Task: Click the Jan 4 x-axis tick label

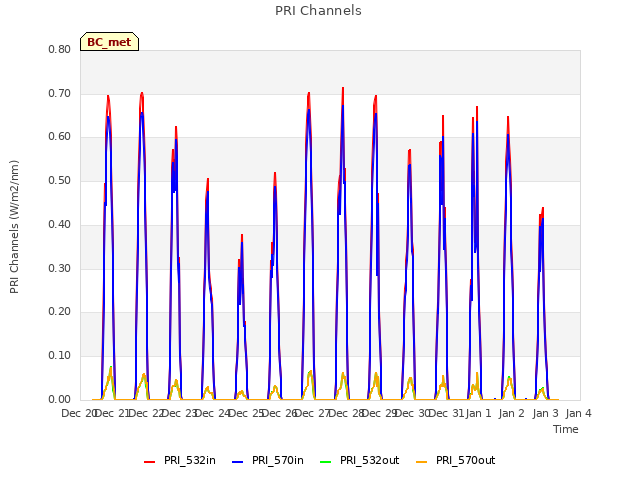Action: 578,413
